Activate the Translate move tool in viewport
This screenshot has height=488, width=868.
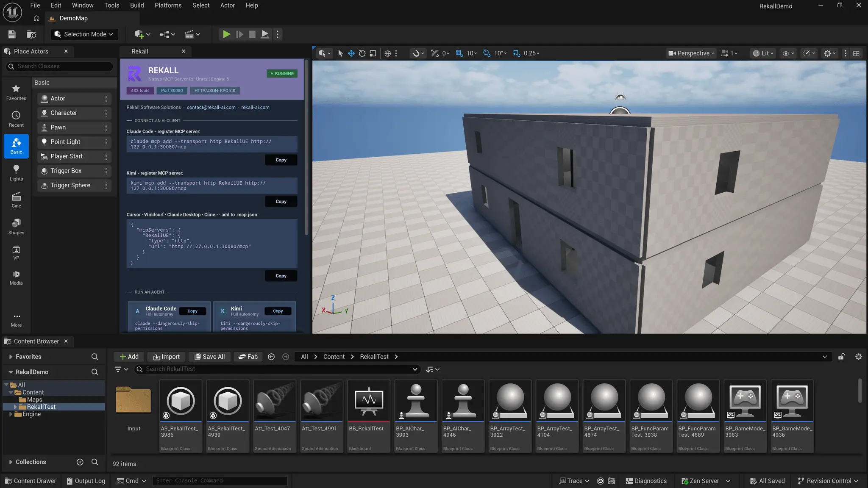pos(351,53)
